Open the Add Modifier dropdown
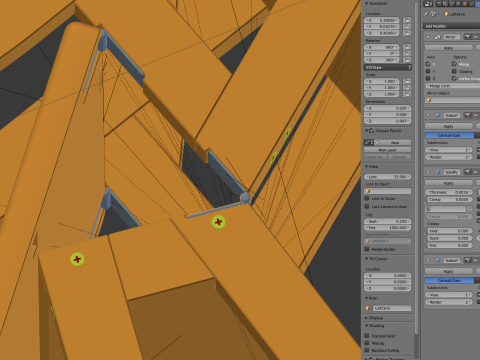Screen dimensions: 480x360 click(452, 26)
